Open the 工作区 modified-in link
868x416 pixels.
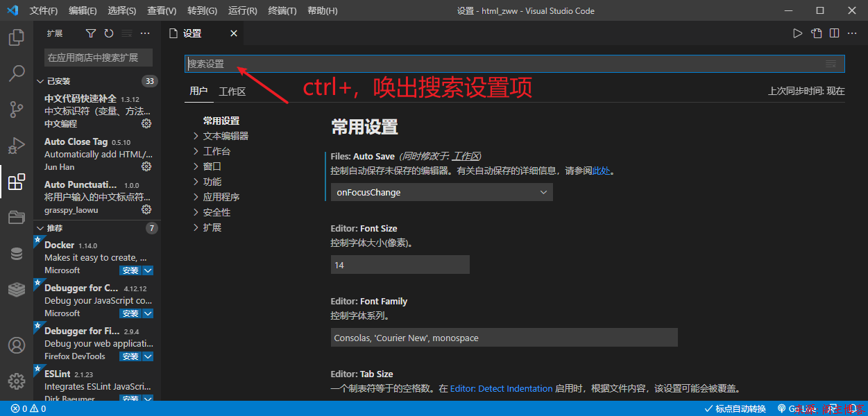click(x=466, y=157)
